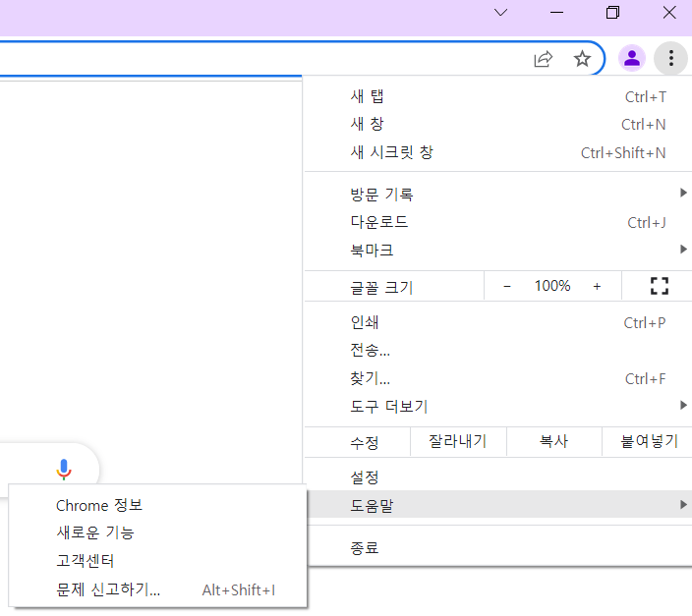Open 고객센터 help center
This screenshot has width=692, height=616.
(157, 561)
